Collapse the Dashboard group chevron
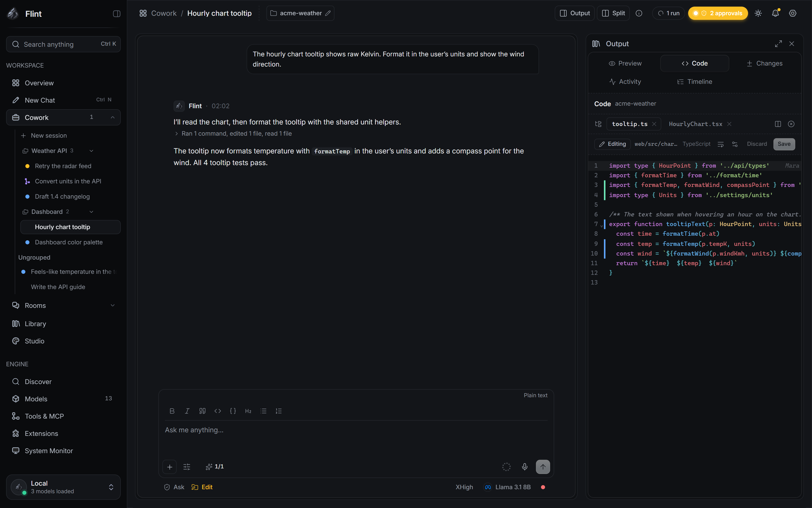The height and width of the screenshot is (508, 812). pyautogui.click(x=91, y=212)
